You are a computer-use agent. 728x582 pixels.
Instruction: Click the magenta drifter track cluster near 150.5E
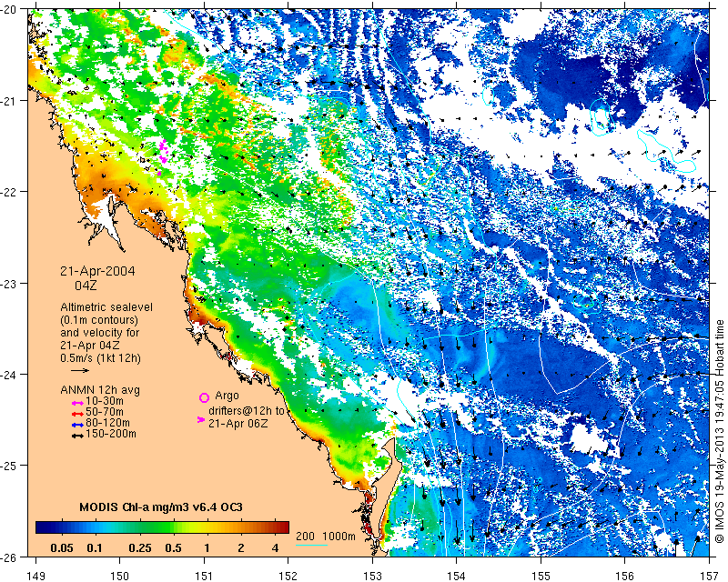click(163, 156)
